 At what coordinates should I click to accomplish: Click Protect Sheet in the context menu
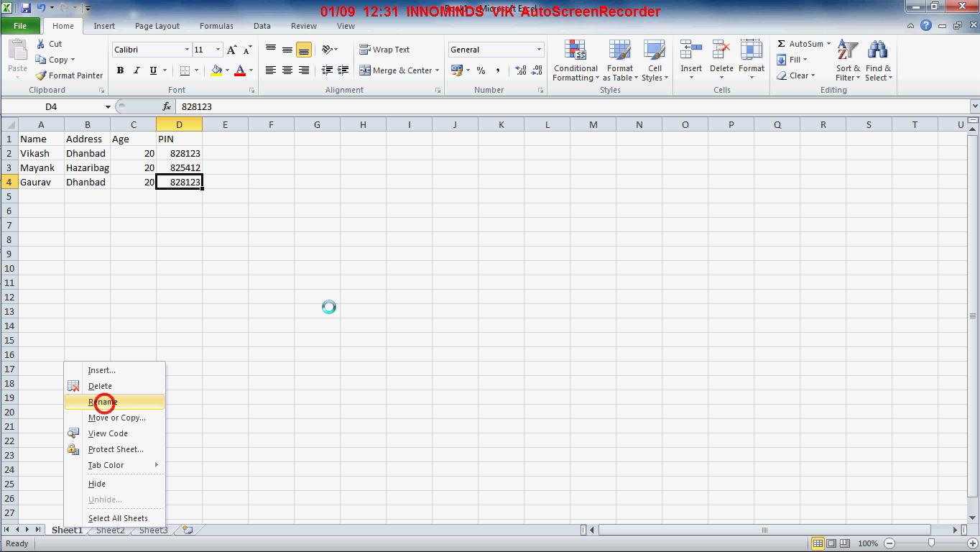(115, 449)
